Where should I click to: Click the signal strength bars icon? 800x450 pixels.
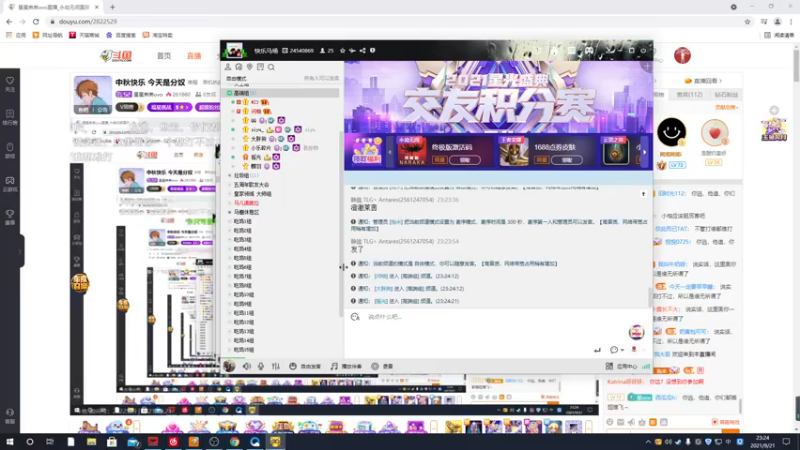tap(646, 366)
